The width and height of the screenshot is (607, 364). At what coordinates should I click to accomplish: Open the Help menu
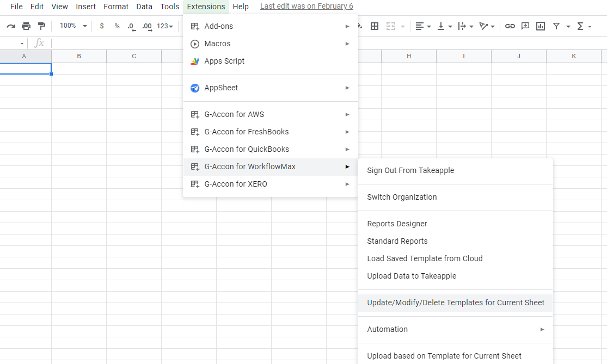pyautogui.click(x=241, y=7)
